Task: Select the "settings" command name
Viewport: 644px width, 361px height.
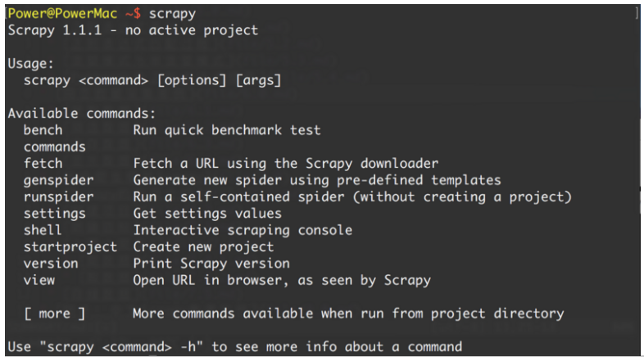Action: tap(54, 214)
